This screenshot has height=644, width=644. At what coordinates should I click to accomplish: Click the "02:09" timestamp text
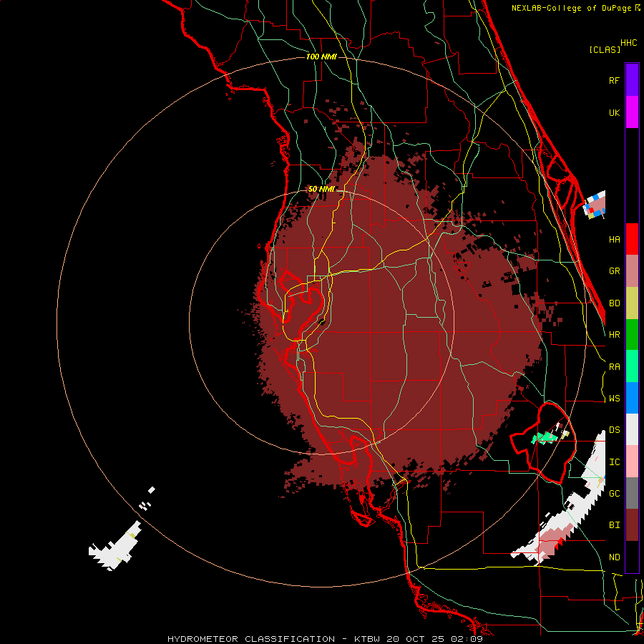(x=467, y=639)
